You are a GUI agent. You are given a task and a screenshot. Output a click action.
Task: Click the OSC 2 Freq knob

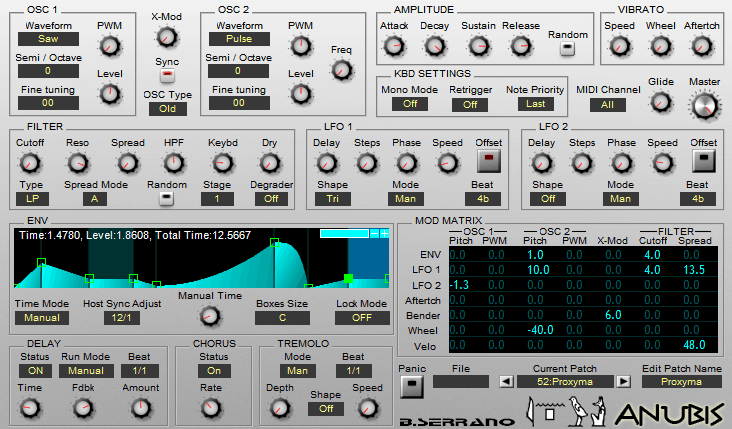point(342,70)
